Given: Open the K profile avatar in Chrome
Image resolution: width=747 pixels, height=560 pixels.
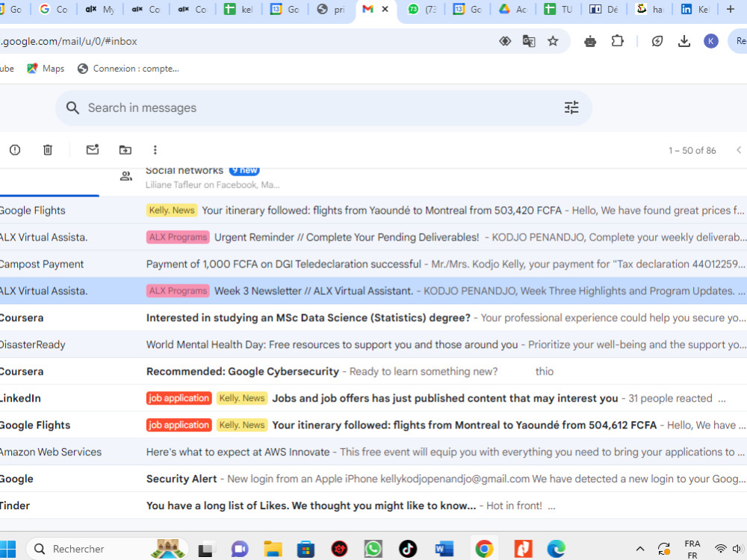Looking at the screenshot, I should (x=711, y=41).
